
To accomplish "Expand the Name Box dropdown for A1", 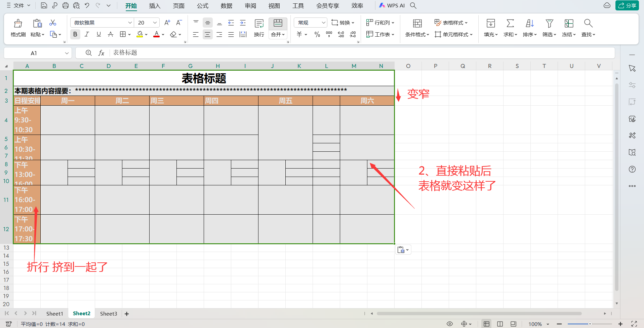I will pyautogui.click(x=67, y=53).
